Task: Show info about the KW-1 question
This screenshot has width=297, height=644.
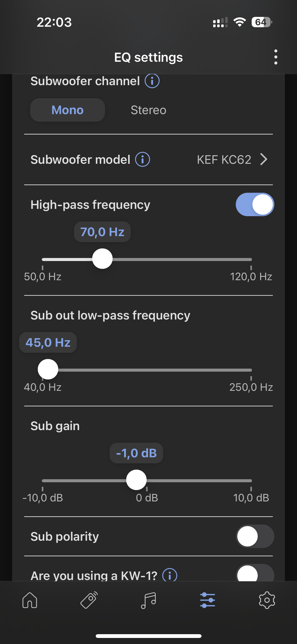Action: (170, 575)
